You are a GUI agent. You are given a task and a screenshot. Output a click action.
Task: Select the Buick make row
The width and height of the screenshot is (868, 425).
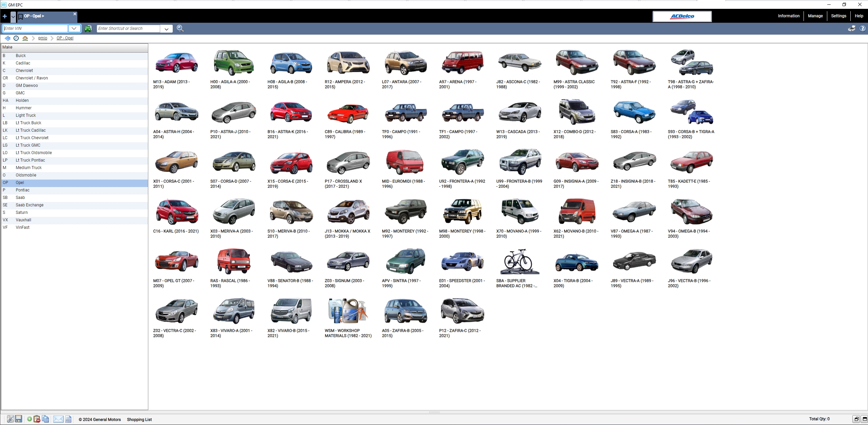pos(75,56)
